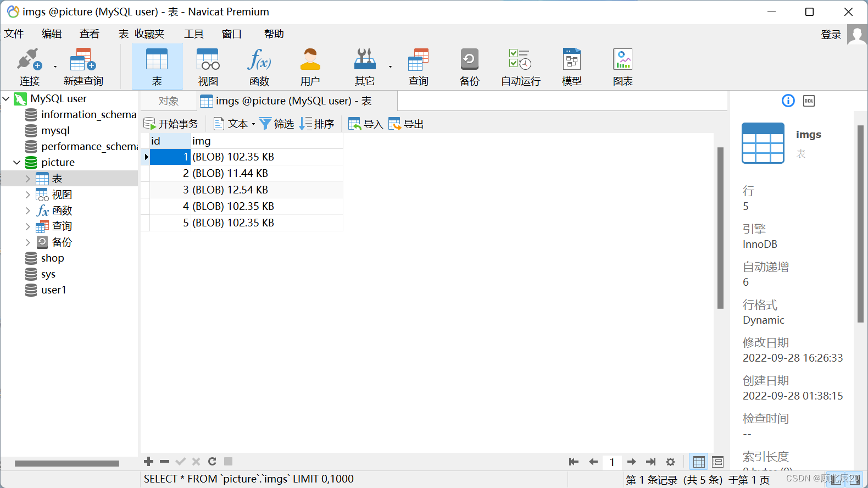Collapse the MySQL user connection node

pyautogui.click(x=6, y=99)
